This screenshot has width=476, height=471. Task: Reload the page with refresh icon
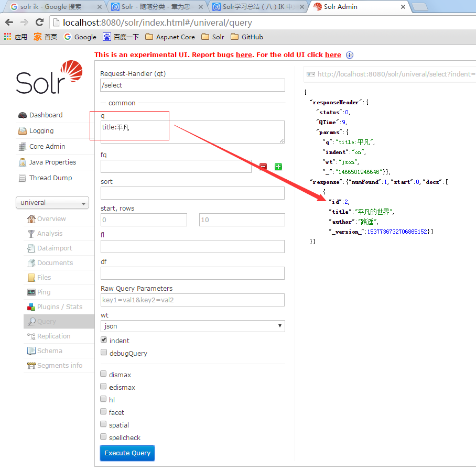(39, 22)
